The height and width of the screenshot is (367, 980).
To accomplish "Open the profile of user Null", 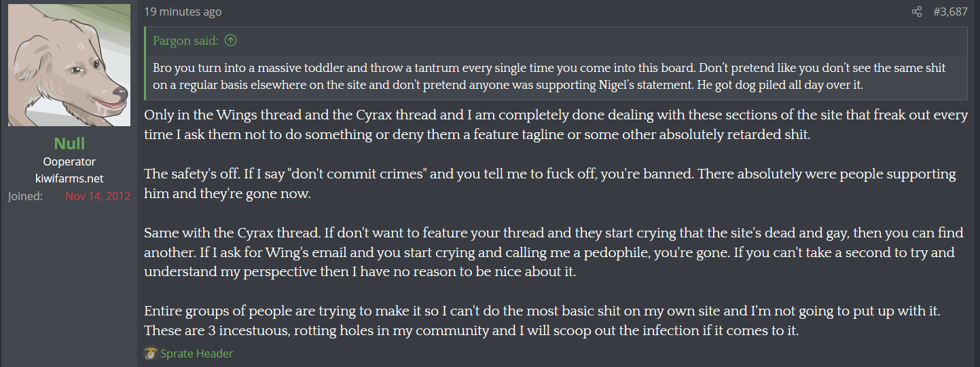I will coord(69,143).
